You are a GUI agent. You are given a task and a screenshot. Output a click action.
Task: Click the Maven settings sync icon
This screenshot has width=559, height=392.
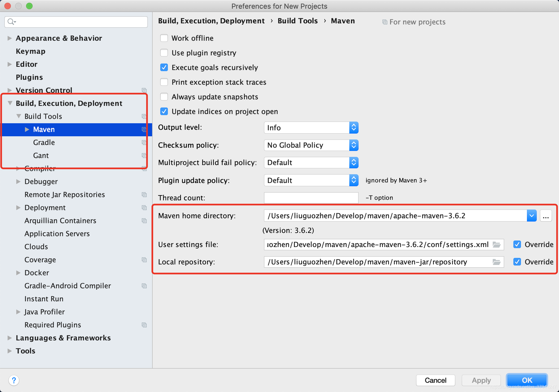pyautogui.click(x=144, y=129)
